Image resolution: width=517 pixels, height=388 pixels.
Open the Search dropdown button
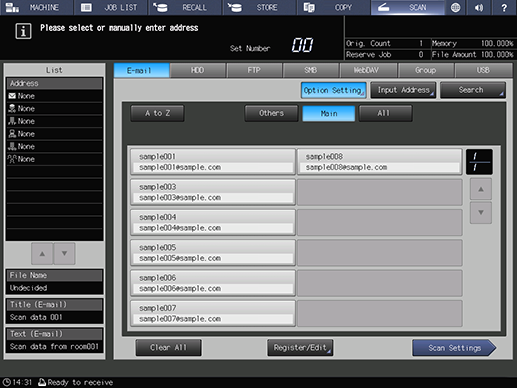[473, 90]
